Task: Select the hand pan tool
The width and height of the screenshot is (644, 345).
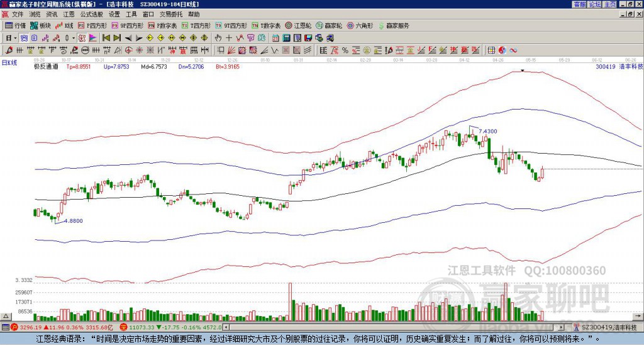Action: [218, 38]
